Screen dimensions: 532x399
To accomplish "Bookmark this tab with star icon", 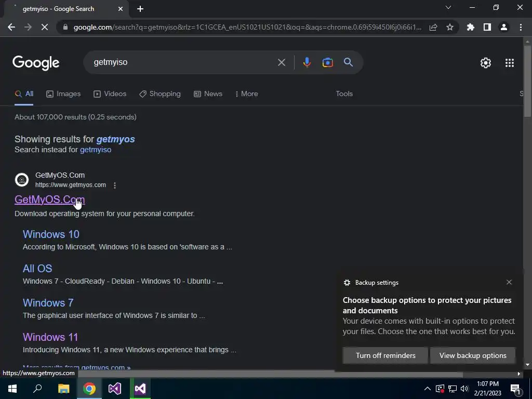I will click(x=450, y=27).
